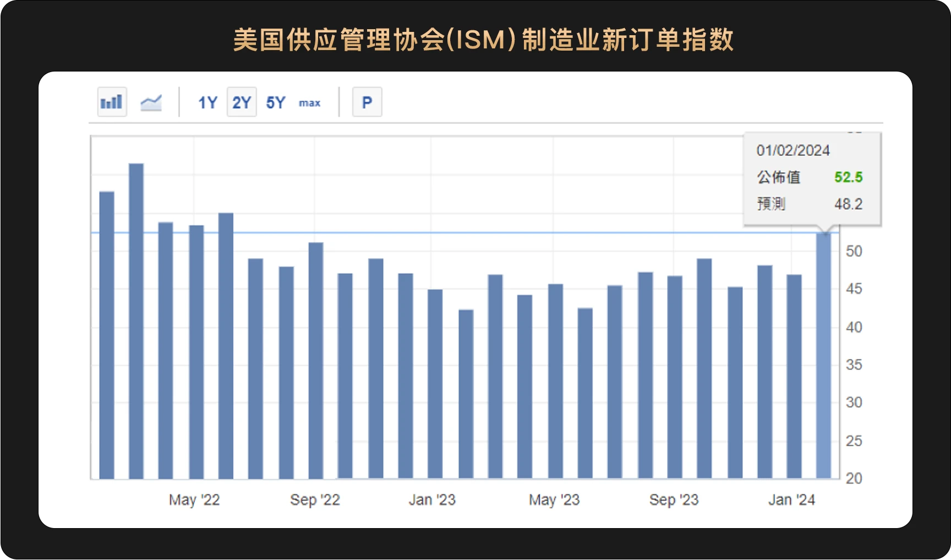Click the Sep '23 axis label

click(673, 499)
